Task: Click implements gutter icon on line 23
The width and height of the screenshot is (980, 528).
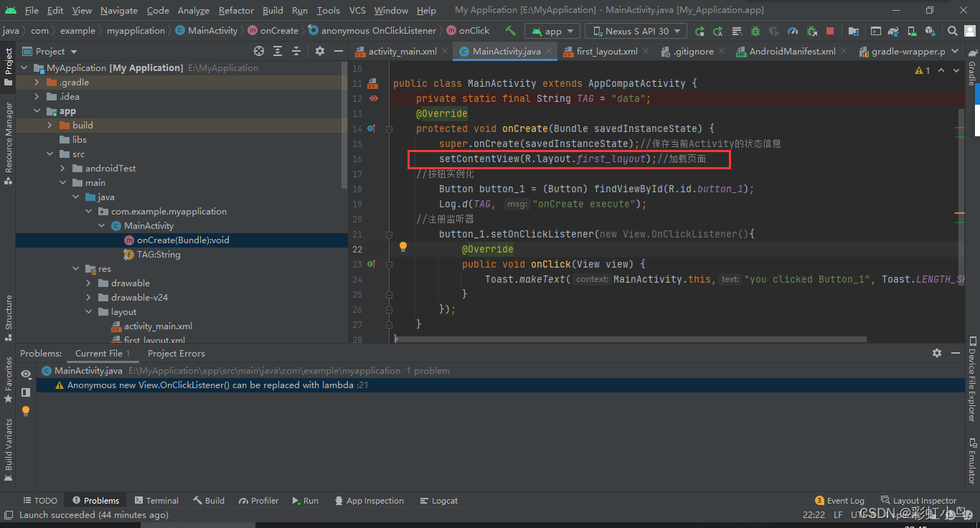Action: [x=371, y=264]
